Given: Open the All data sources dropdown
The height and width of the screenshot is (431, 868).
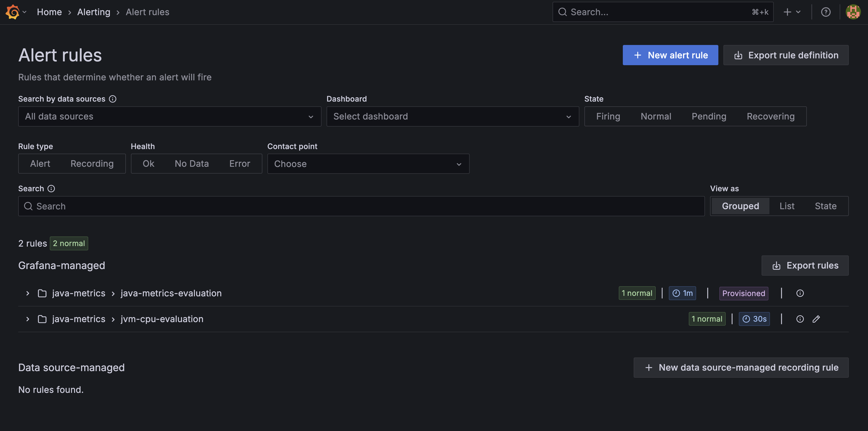Looking at the screenshot, I should pos(170,116).
